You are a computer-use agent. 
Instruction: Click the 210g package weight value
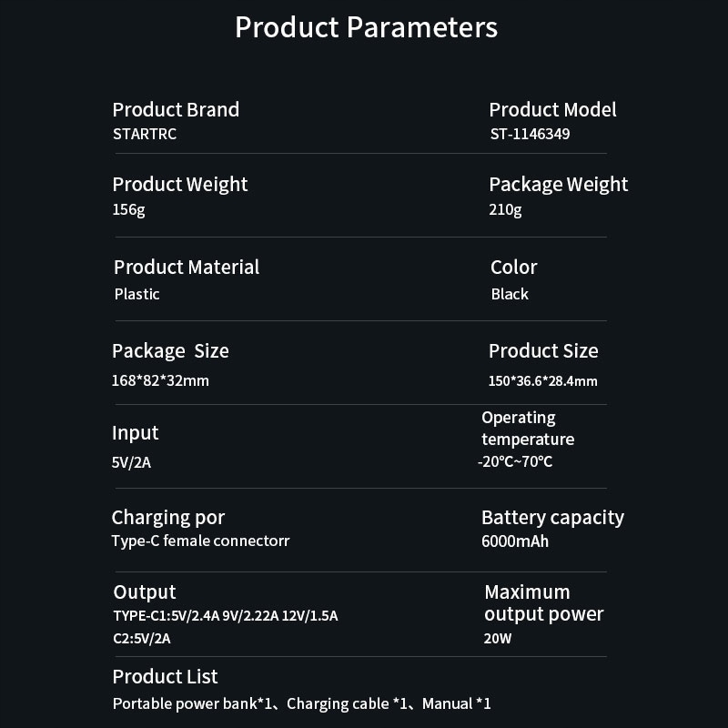tap(505, 210)
